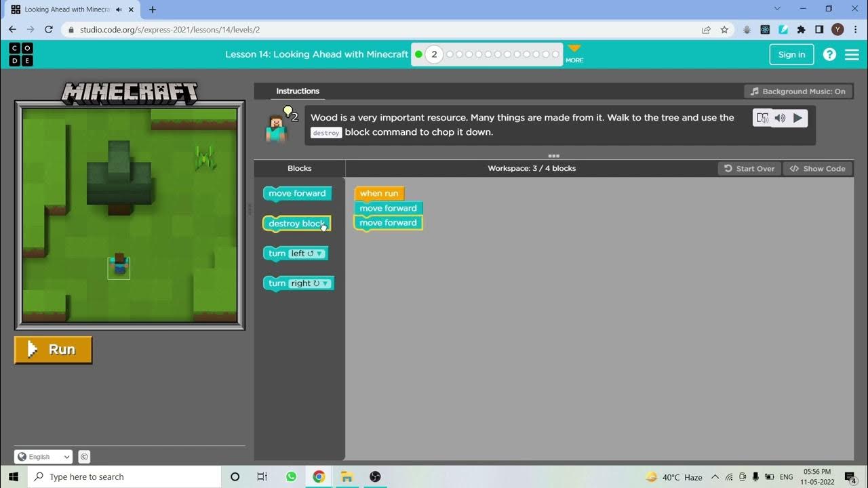The image size is (868, 488).
Task: Click the forward navigation arrow
Action: coord(31,30)
